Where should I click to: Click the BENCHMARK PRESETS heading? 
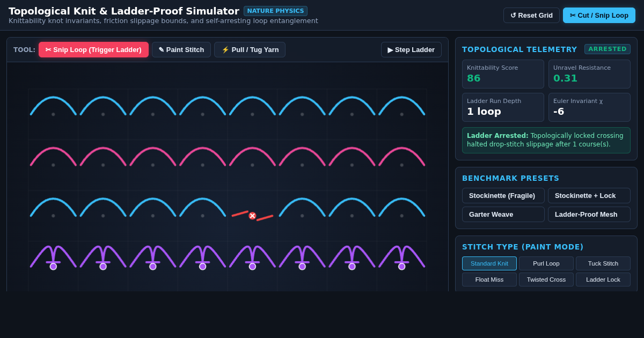coord(510,178)
